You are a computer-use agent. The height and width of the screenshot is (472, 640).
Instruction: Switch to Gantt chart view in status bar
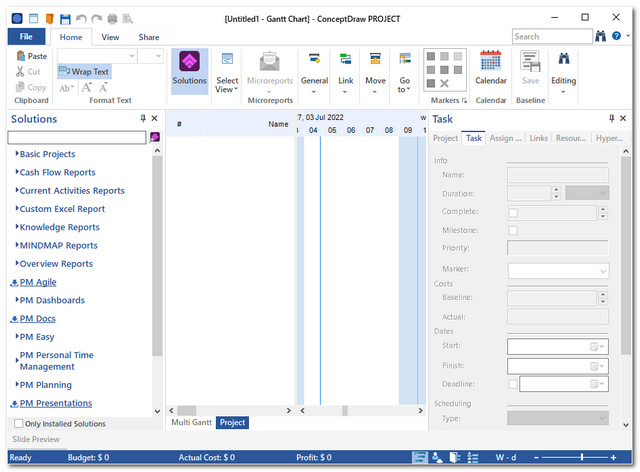[421, 457]
